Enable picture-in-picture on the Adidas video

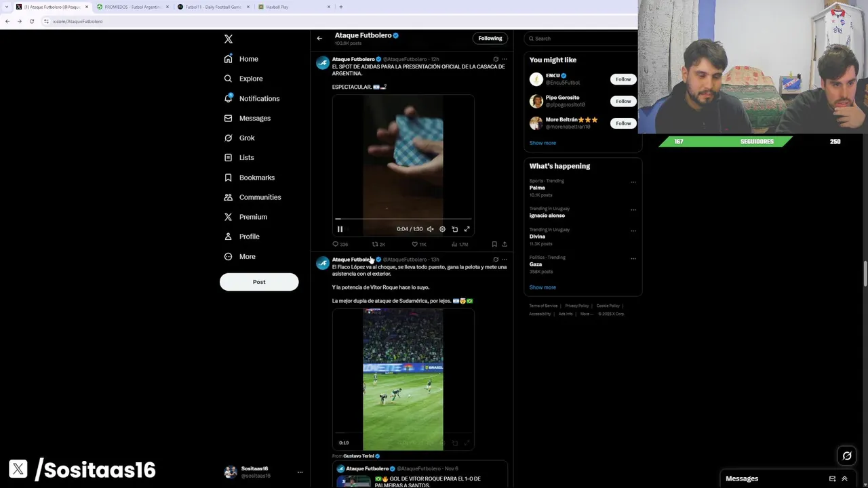(454, 229)
